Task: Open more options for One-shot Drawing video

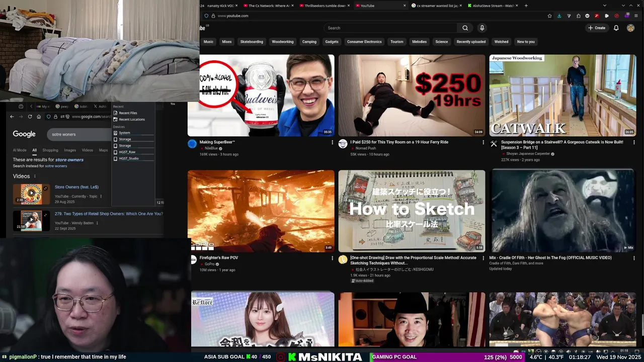Action: (483, 258)
